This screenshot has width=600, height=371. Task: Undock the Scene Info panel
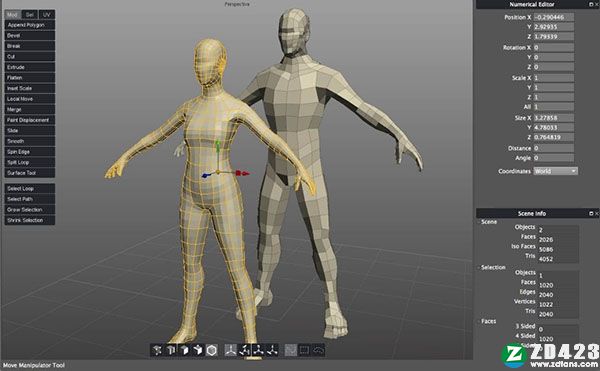tap(591, 213)
